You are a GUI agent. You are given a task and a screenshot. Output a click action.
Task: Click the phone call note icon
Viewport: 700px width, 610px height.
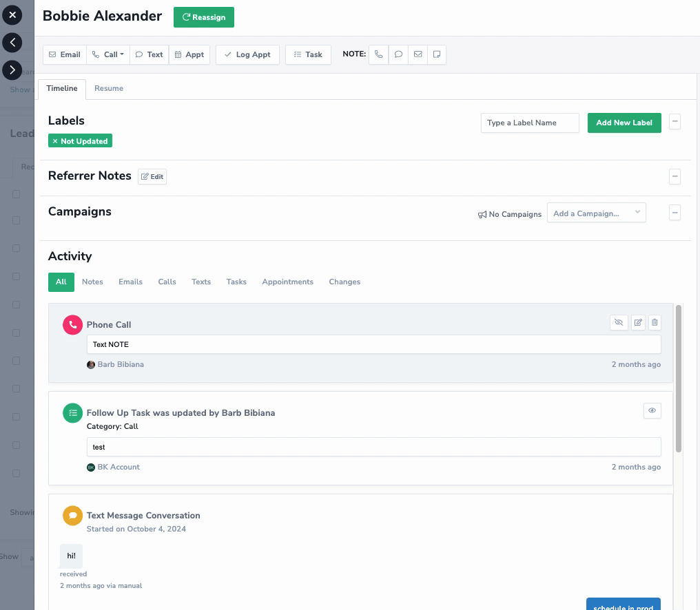pos(378,54)
